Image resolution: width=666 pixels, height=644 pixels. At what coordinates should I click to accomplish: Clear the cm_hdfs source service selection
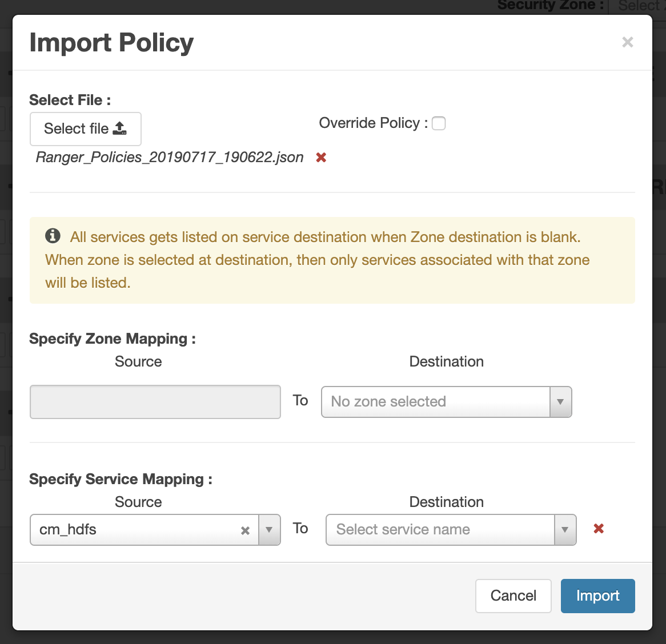click(245, 530)
